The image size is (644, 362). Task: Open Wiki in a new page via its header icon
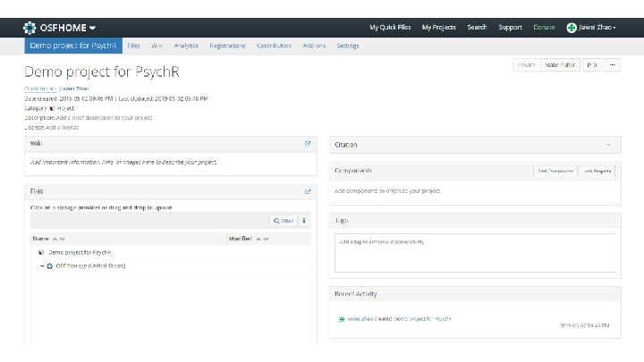tap(308, 144)
